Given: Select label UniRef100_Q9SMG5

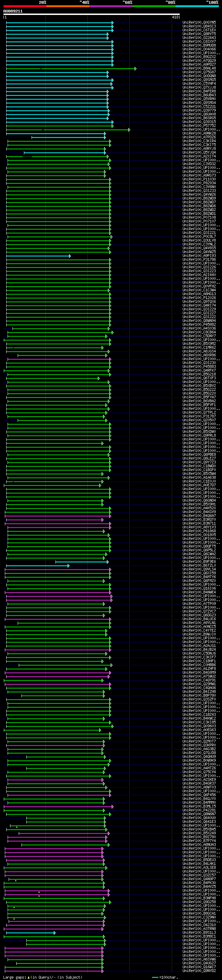Looking at the screenshot, I should point(199,80).
